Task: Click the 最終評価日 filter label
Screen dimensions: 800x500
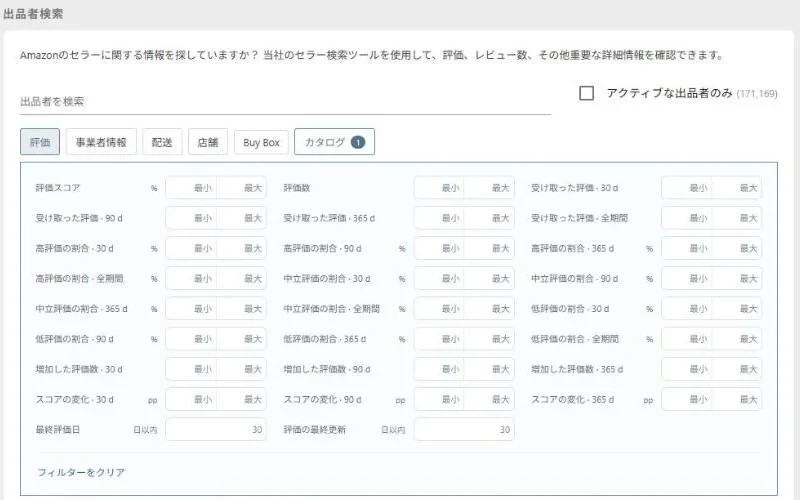Action: (58, 430)
